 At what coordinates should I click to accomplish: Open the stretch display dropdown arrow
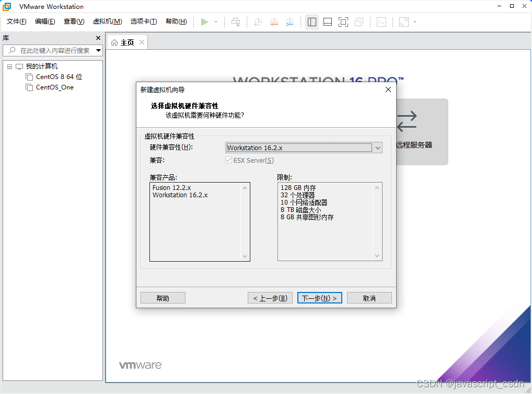click(415, 22)
